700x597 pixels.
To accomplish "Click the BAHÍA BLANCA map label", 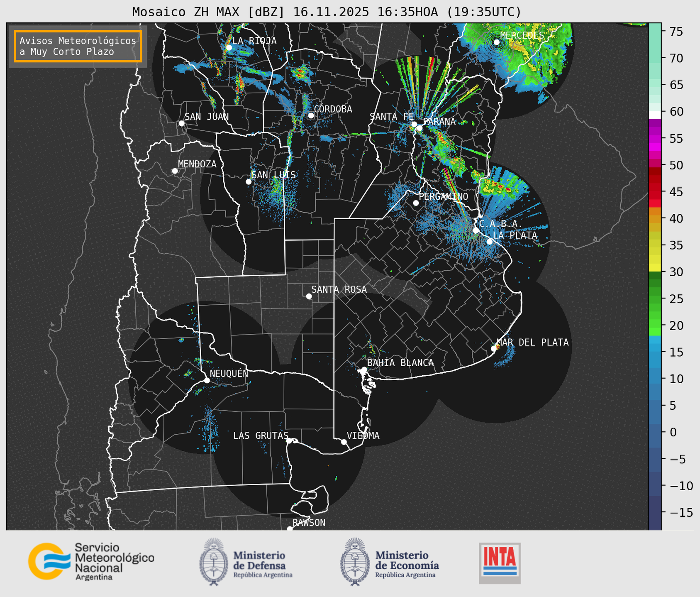I will (x=400, y=363).
